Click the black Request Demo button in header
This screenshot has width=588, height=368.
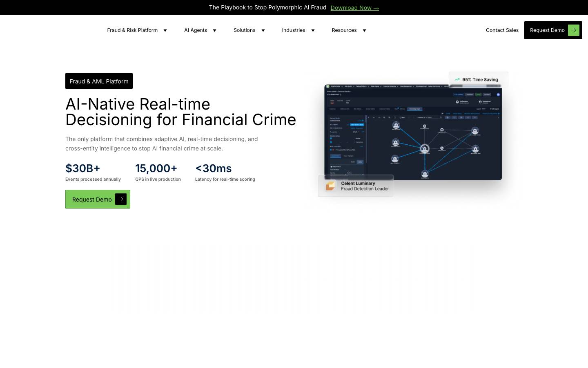[x=553, y=30]
